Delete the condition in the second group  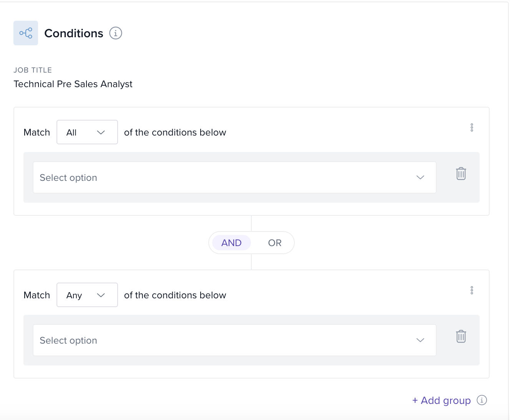click(x=461, y=336)
